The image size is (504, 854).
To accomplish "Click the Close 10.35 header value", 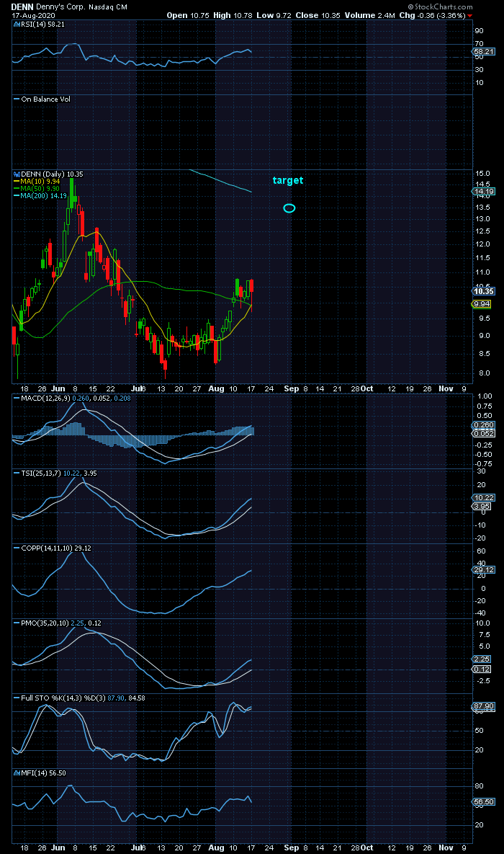I will tap(318, 15).
